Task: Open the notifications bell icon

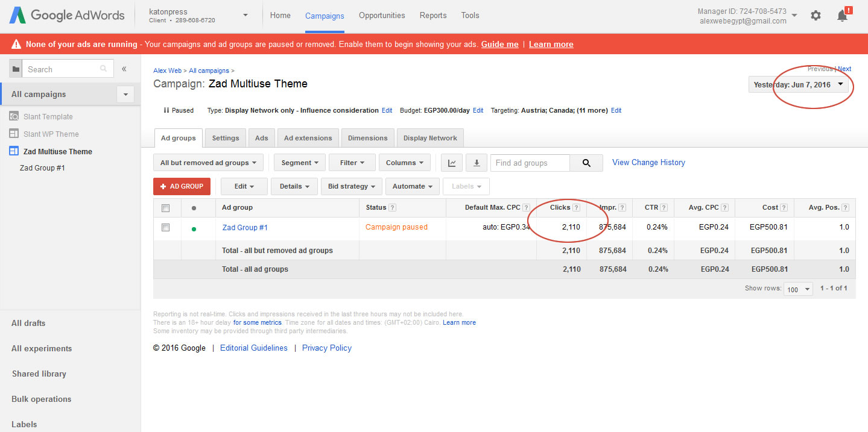Action: (842, 16)
